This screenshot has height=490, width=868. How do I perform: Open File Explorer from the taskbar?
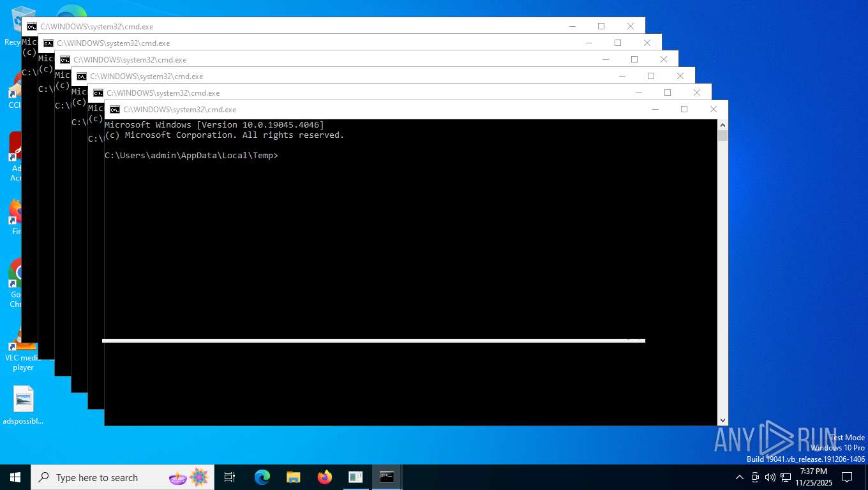click(293, 477)
